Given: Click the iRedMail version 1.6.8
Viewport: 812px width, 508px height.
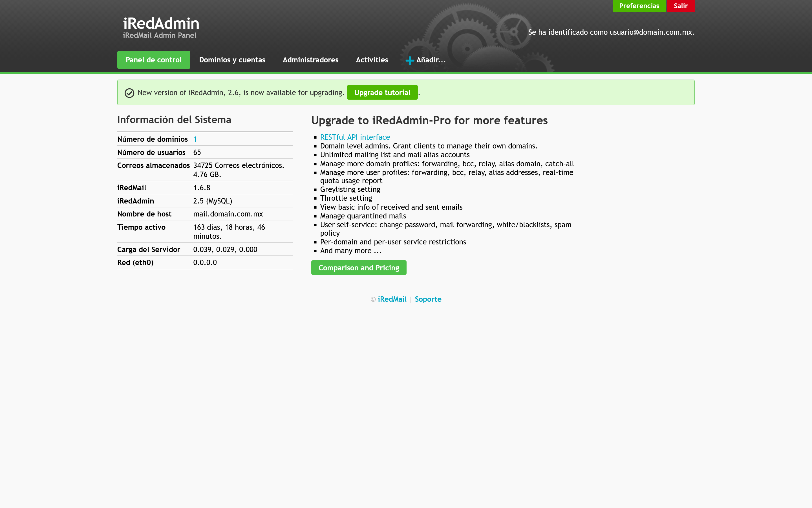Looking at the screenshot, I should [202, 187].
